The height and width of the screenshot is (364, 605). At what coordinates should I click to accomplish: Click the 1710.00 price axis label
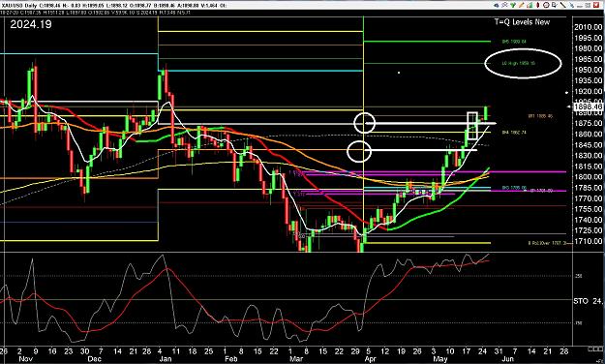pyautogui.click(x=588, y=241)
